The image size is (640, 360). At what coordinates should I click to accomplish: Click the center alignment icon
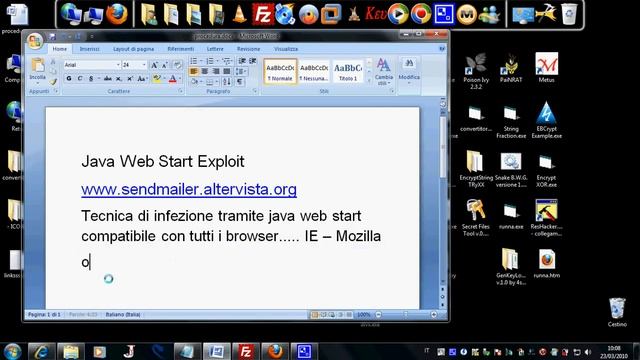(x=205, y=71)
